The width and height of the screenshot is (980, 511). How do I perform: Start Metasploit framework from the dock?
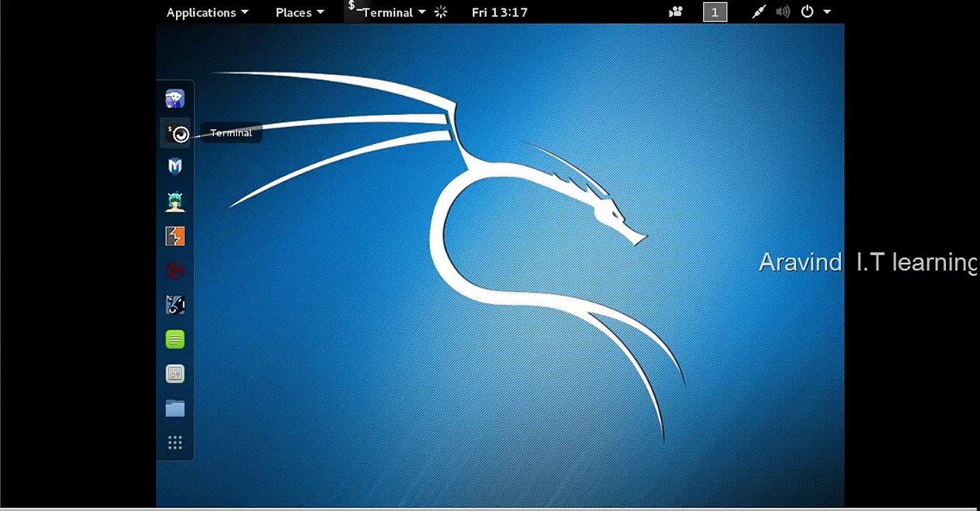point(175,167)
